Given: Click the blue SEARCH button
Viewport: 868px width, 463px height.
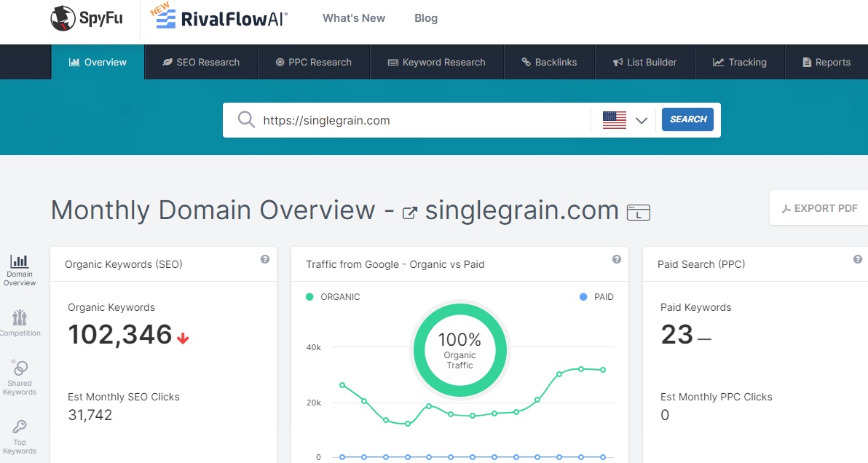Looking at the screenshot, I should (687, 119).
